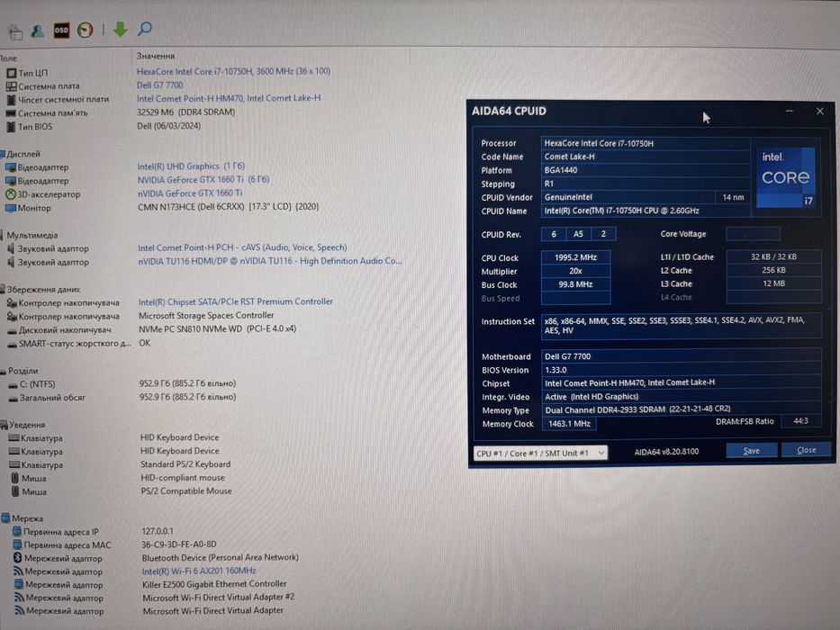Click the CPU Clock 1995.2 MHz value

tap(575, 257)
